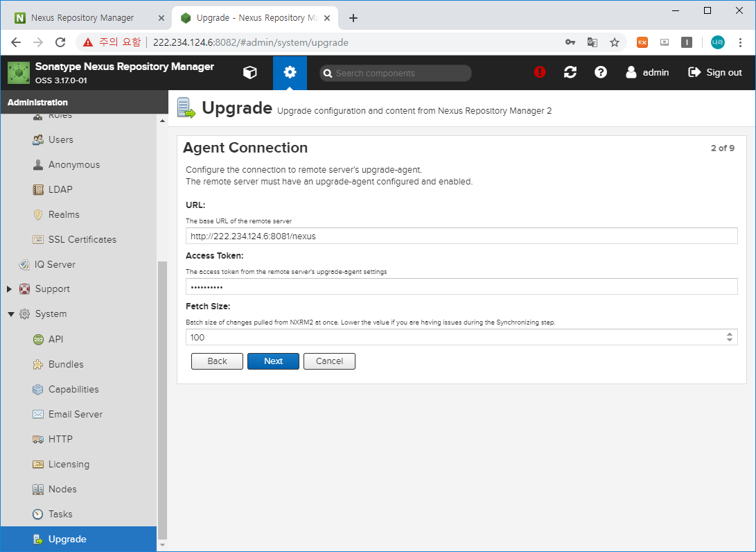Image resolution: width=756 pixels, height=552 pixels.
Task: Open the Chrome three-dot menu
Action: tap(740, 42)
